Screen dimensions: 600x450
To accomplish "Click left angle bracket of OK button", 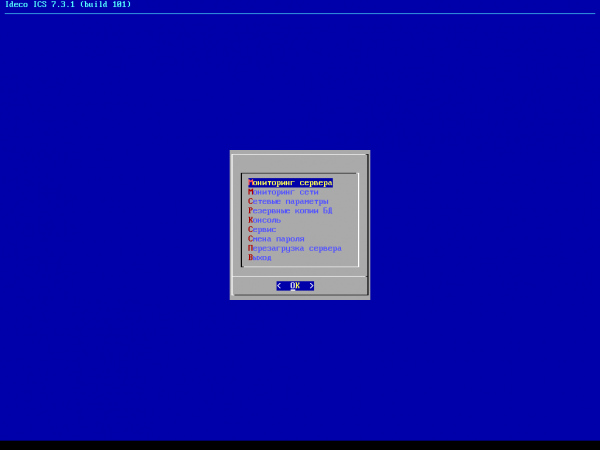I will (x=279, y=286).
